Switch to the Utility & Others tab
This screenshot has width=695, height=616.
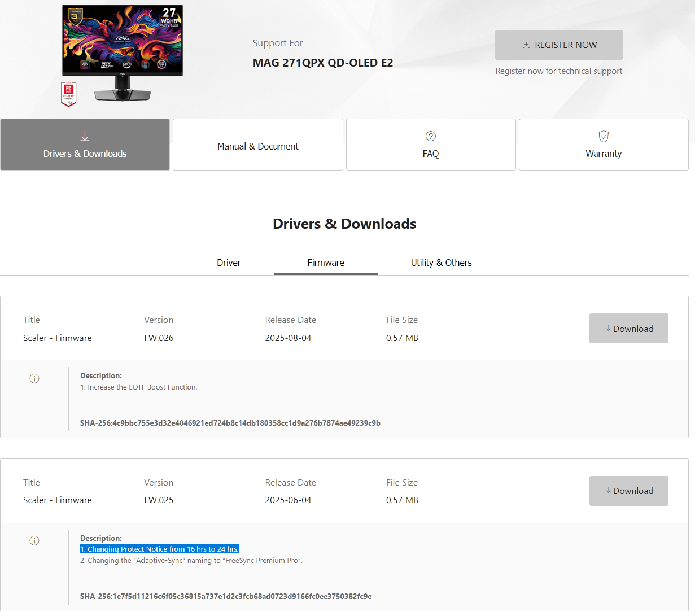click(x=441, y=263)
